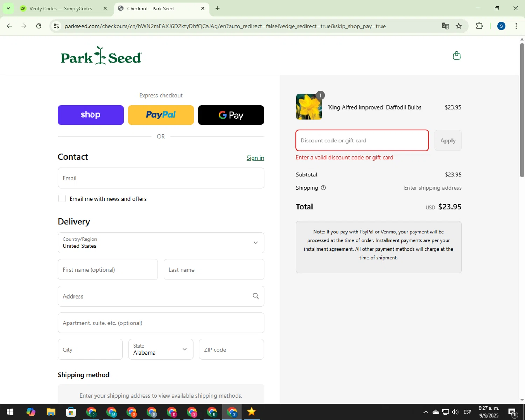Open the yellow star app in taskbar
This screenshot has width=525, height=420.
tap(252, 412)
